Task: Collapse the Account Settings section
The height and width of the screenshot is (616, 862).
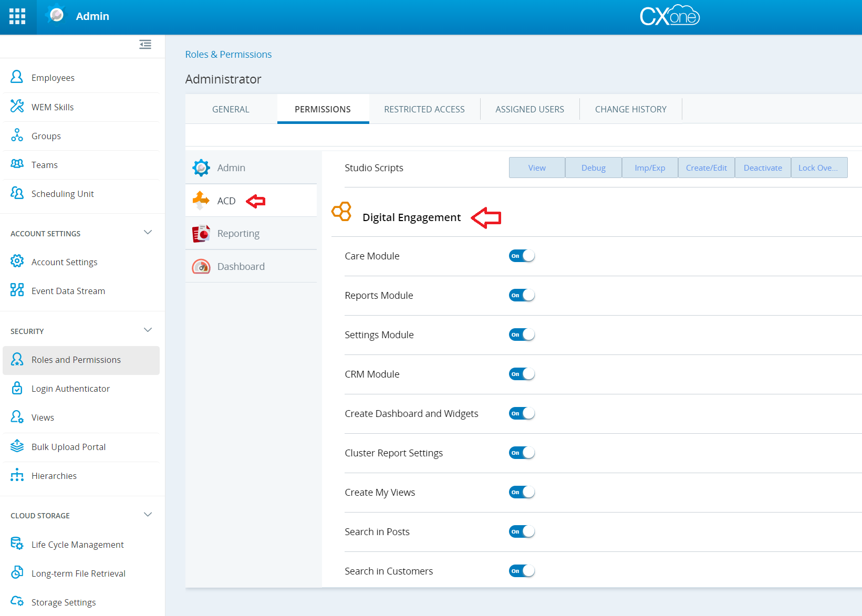Action: pos(148,233)
